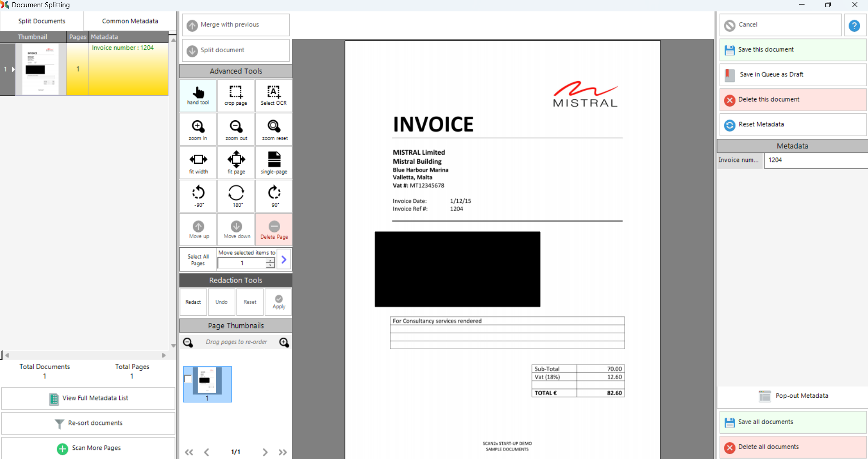Viewport: 868px width, 459px height.
Task: Open the Split Documents tab
Action: 42,21
